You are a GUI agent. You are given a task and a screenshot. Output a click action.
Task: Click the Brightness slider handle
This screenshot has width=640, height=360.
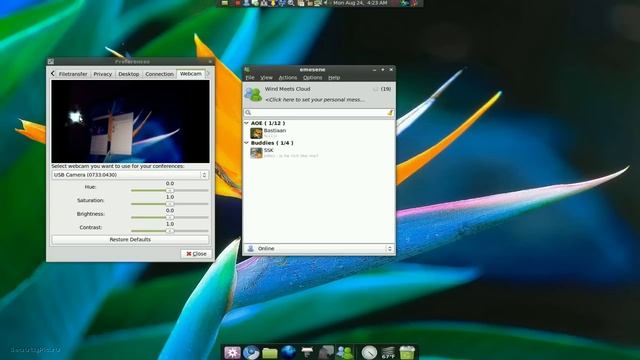pyautogui.click(x=170, y=218)
